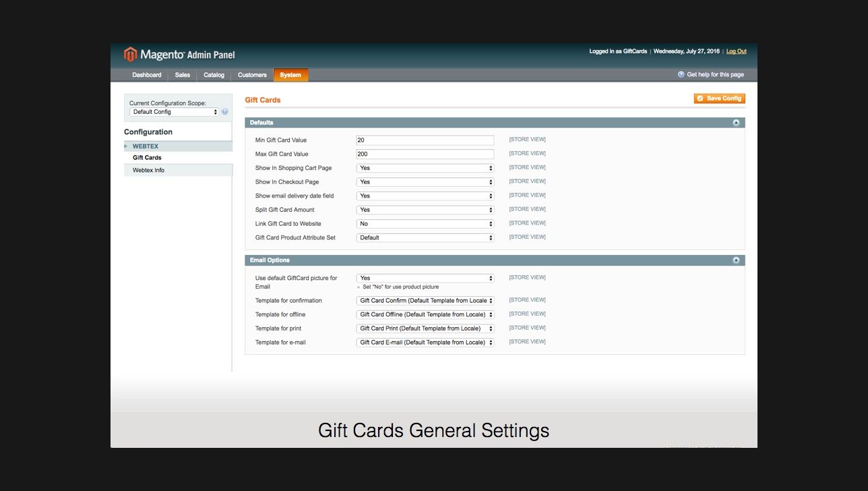The width and height of the screenshot is (868, 491).
Task: Open the Show In Shopping Cart Page dropdown
Action: coord(425,168)
